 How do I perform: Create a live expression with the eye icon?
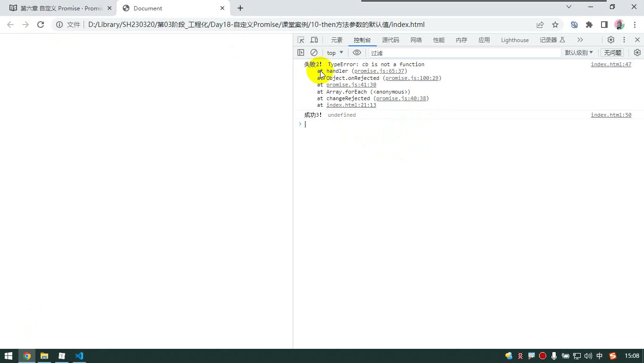point(357,52)
